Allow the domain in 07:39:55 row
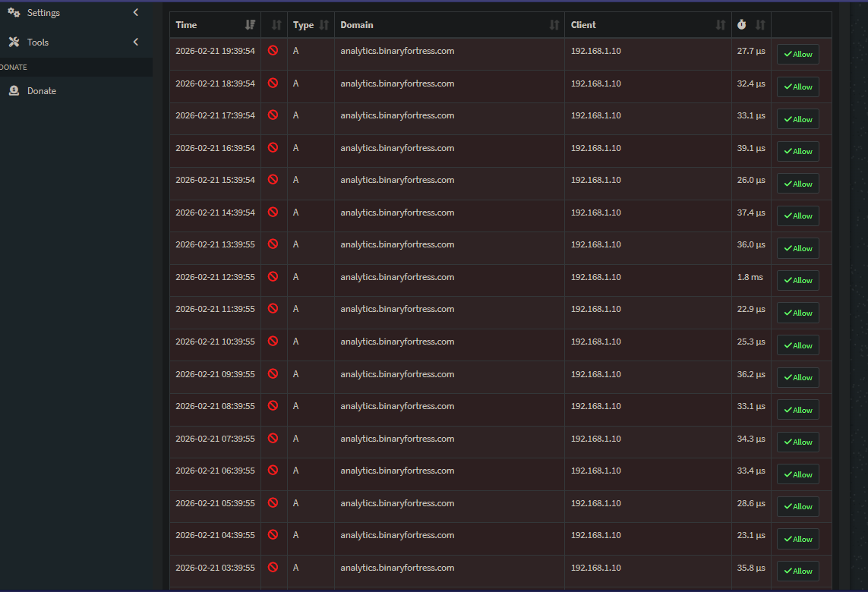868x592 pixels. point(797,442)
